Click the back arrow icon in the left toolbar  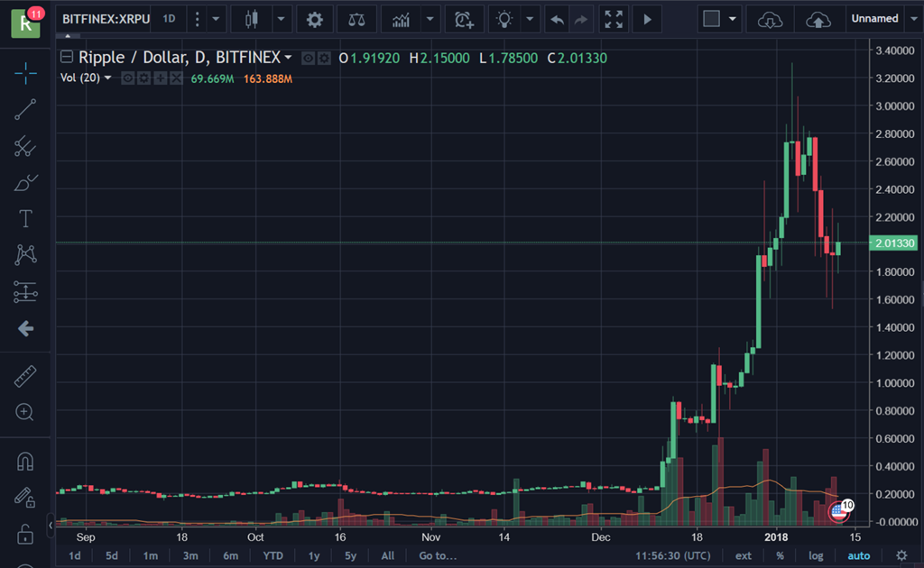(x=25, y=328)
